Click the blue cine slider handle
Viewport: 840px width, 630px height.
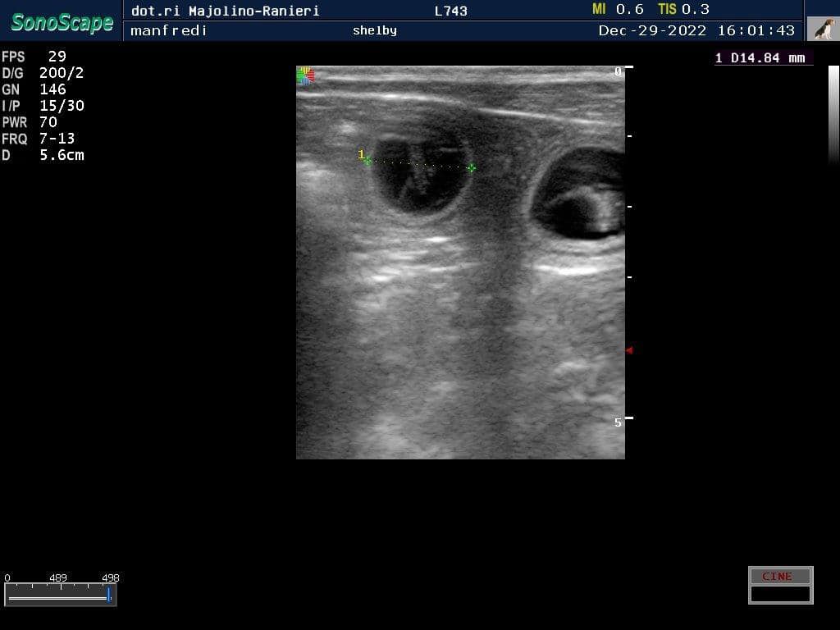(x=109, y=595)
